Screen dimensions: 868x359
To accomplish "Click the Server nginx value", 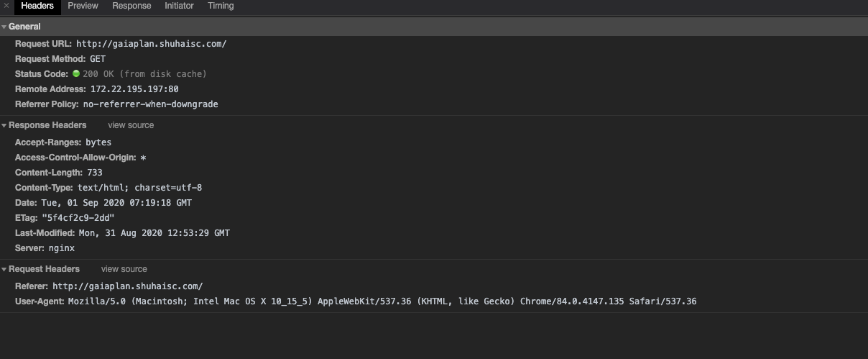I will pyautogui.click(x=61, y=248).
